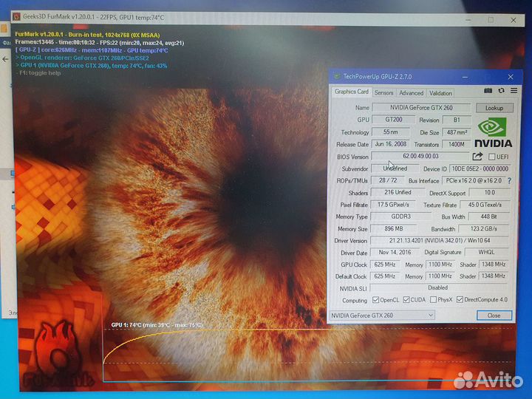
Task: Click the Memory Size value 896 MB
Action: 394,228
